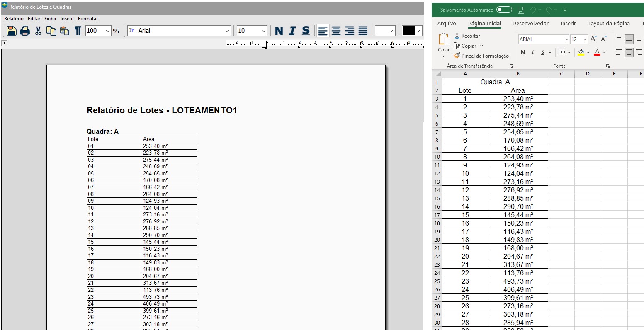Expand Excel font size dropdown showing 12
The image size is (644, 330).
click(585, 39)
